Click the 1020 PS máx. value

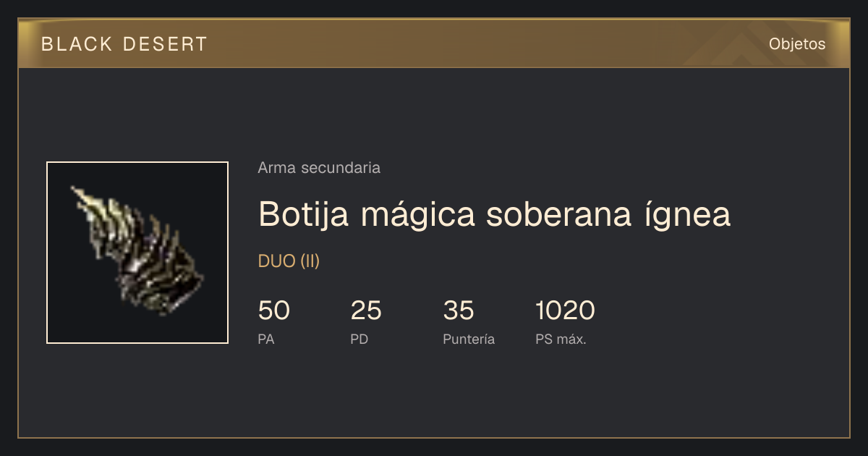(x=565, y=311)
